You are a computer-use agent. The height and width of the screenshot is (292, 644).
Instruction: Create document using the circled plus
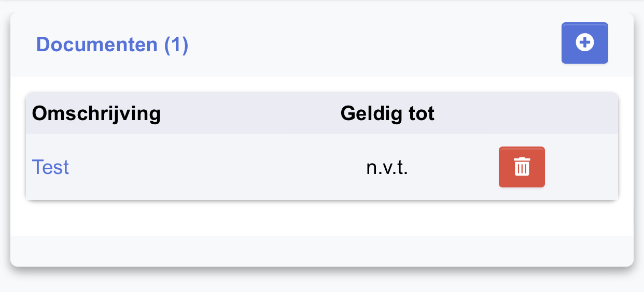585,43
